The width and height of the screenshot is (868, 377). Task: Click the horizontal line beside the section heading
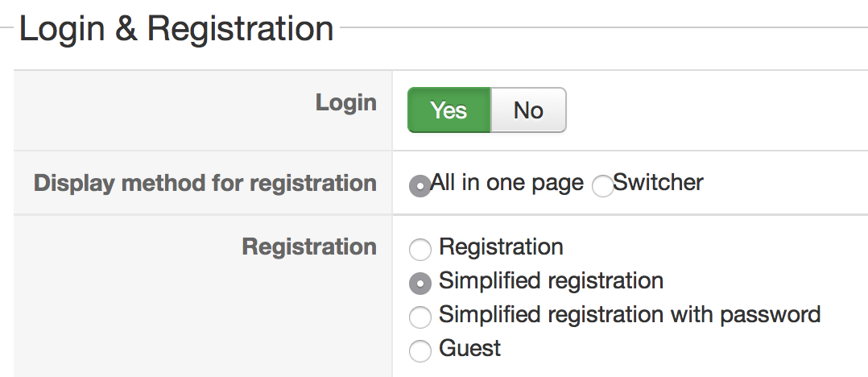(604, 29)
